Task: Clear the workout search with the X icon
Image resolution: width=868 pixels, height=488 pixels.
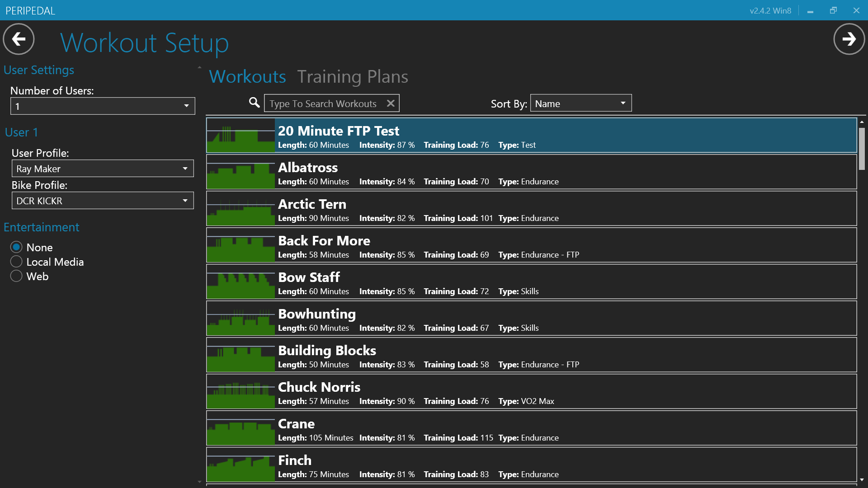Action: point(391,103)
